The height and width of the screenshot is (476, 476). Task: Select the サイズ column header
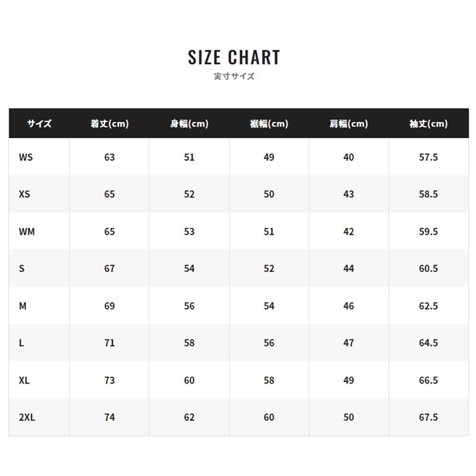39,124
